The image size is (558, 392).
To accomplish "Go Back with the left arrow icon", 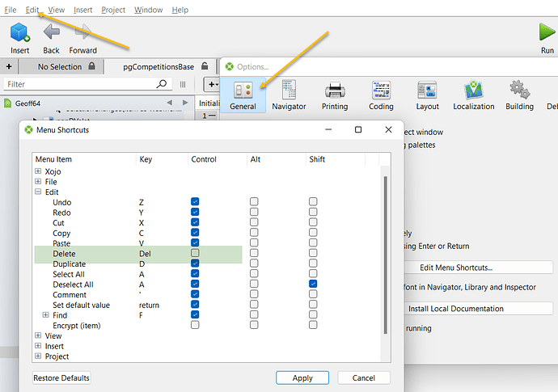I will click(51, 32).
